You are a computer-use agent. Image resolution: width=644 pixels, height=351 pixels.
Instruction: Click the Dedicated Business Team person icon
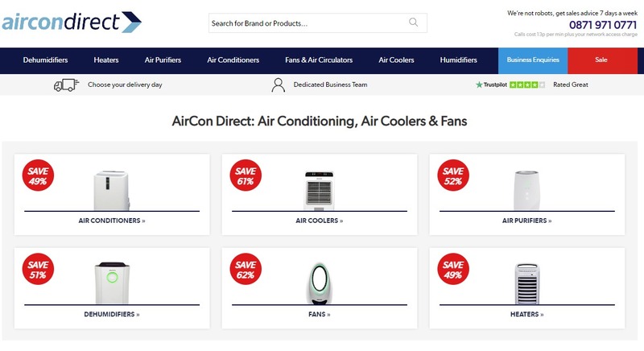pyautogui.click(x=278, y=85)
